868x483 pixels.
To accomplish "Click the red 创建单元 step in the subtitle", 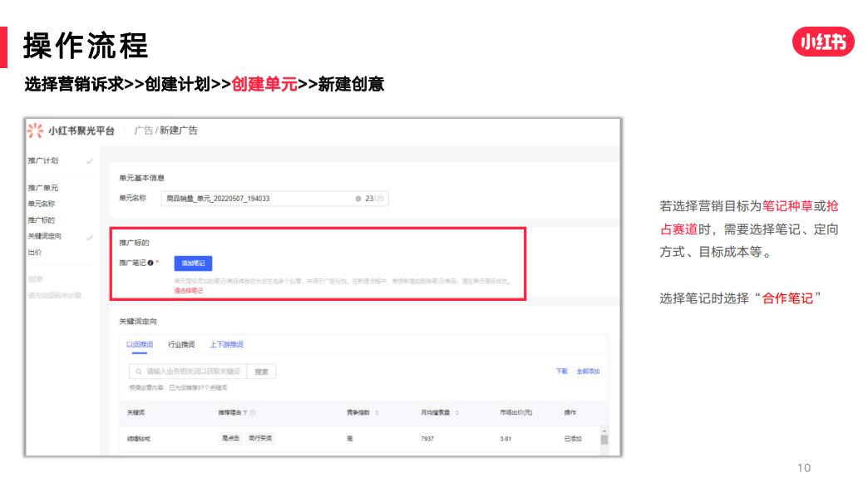I will click(264, 84).
